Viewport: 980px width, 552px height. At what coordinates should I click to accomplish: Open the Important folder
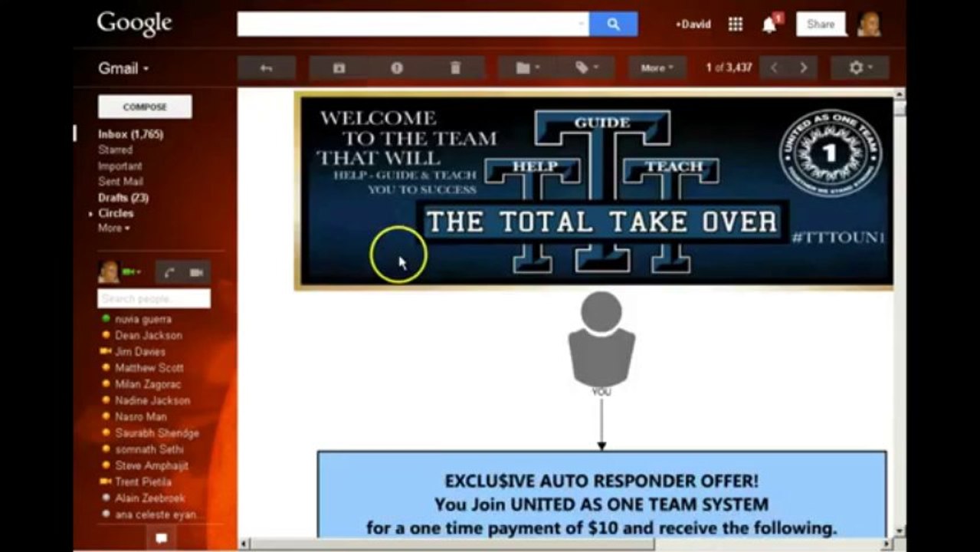click(x=120, y=166)
